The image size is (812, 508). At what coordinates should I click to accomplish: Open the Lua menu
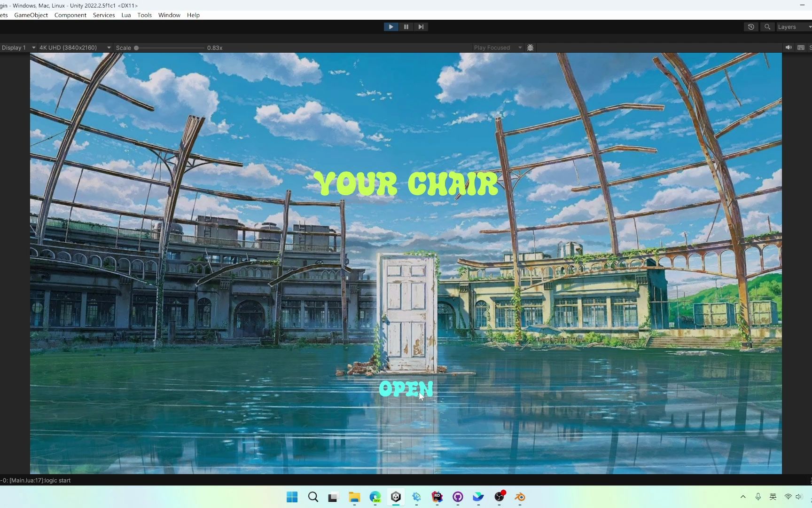pyautogui.click(x=125, y=15)
